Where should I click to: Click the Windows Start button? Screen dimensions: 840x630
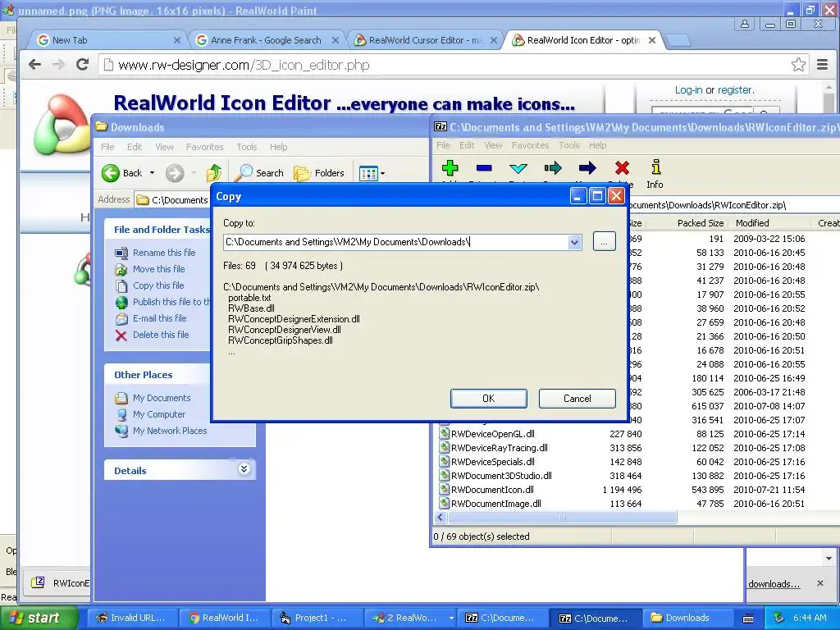click(x=39, y=618)
